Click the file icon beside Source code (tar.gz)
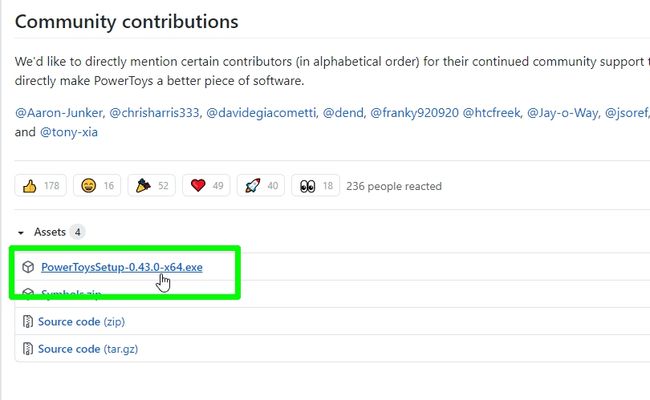The image size is (650, 400). coord(27,349)
